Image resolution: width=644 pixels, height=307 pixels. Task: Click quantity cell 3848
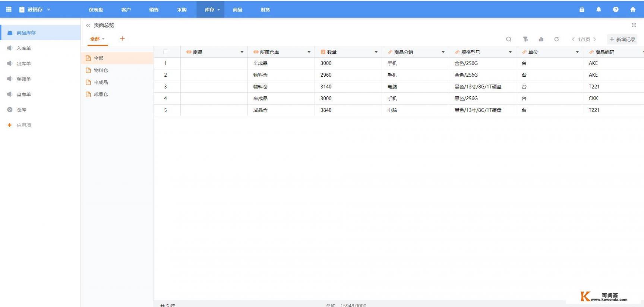348,110
